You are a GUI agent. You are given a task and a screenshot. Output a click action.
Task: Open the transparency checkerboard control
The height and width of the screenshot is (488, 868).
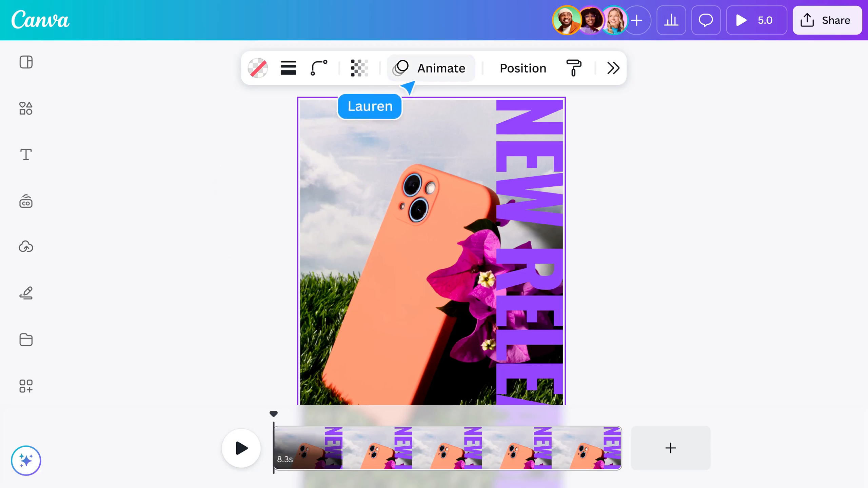[359, 68]
